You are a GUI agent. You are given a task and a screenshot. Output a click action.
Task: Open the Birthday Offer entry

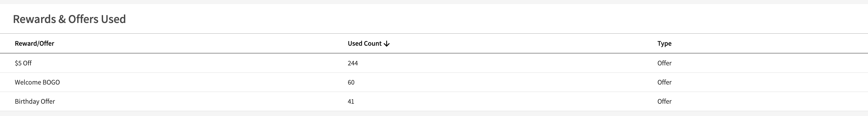tap(35, 101)
